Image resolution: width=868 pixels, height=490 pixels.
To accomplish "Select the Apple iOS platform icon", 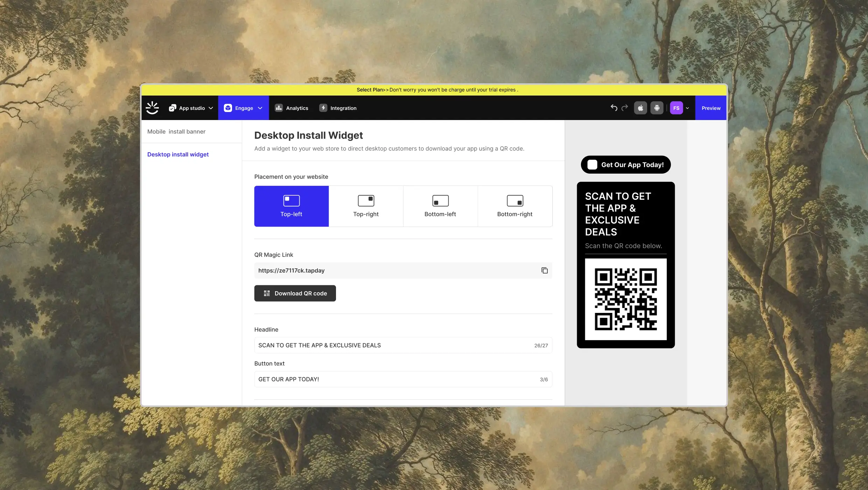I will [x=640, y=108].
